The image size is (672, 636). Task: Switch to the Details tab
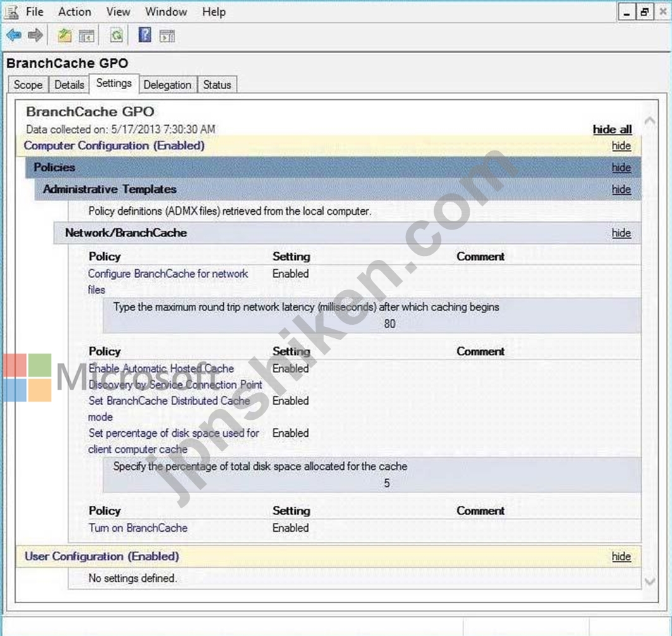[70, 85]
